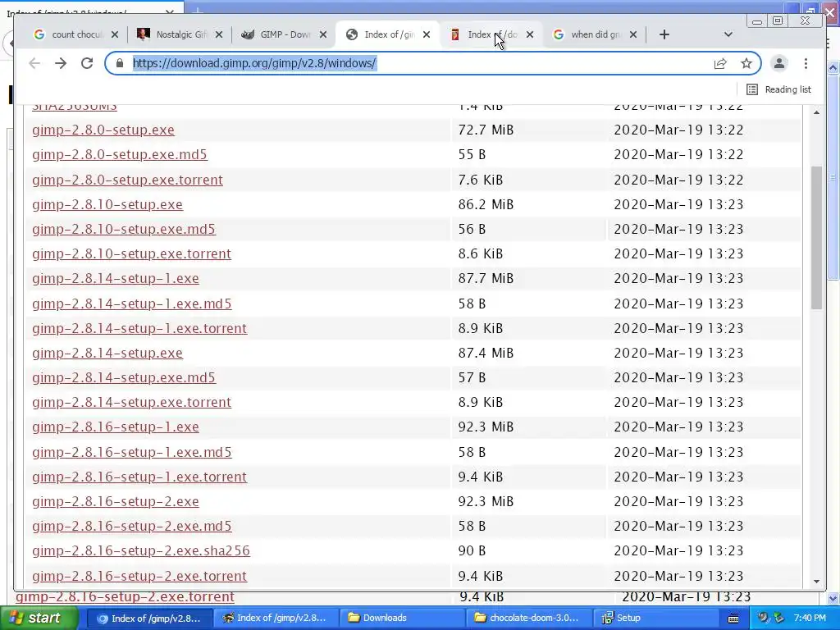Open gimp-2.8.14-setup-1.exe.md5 link

tap(132, 304)
